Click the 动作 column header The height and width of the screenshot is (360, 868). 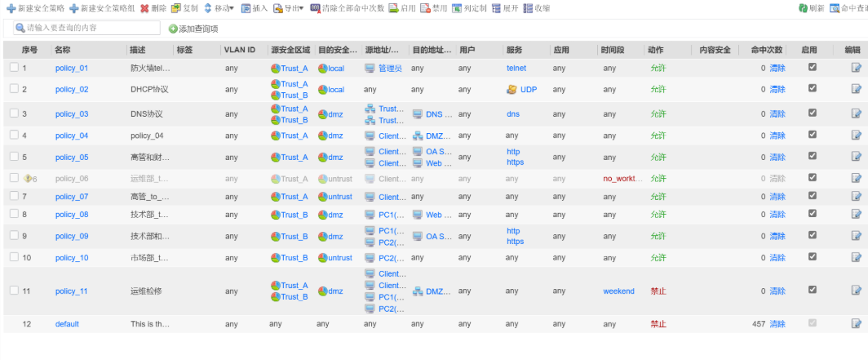[x=655, y=50]
